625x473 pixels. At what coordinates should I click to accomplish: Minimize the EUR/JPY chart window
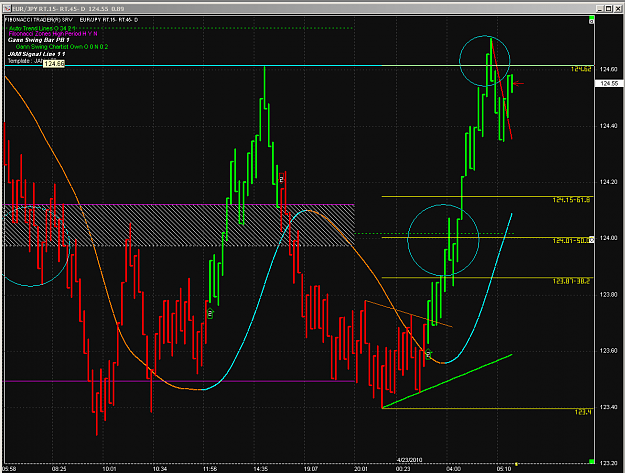click(601, 8)
